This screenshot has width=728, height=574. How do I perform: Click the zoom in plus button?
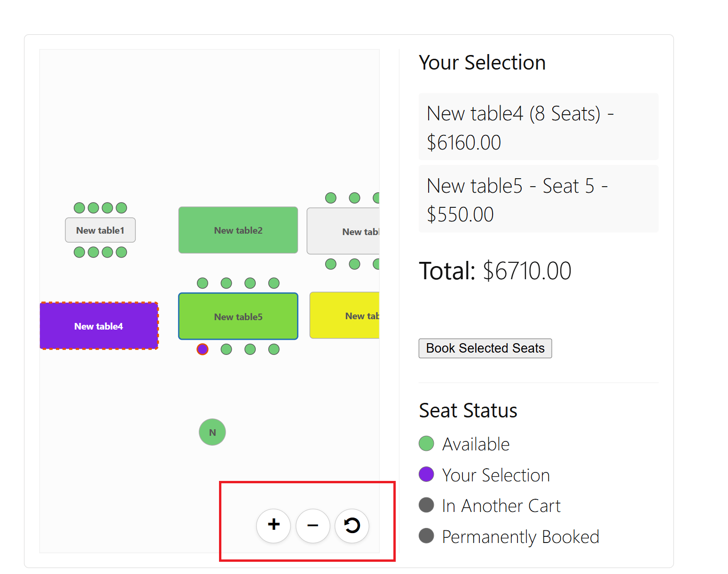click(x=273, y=526)
